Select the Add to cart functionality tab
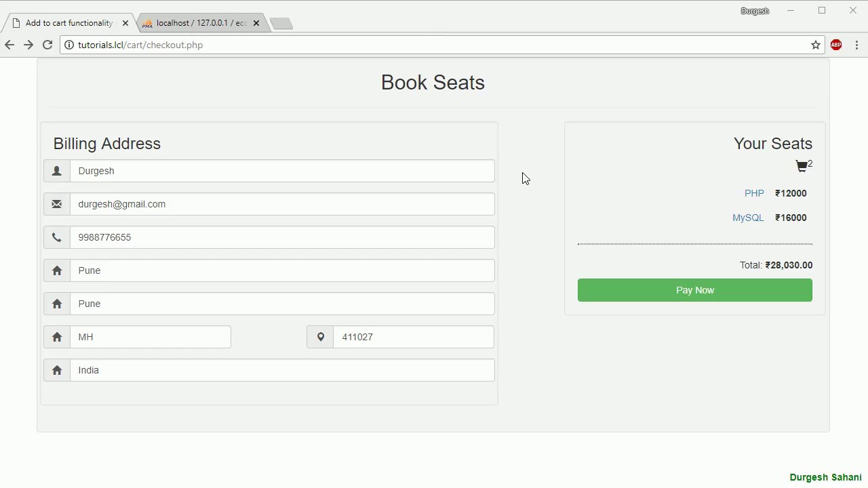This screenshot has height=488, width=868. click(x=68, y=23)
